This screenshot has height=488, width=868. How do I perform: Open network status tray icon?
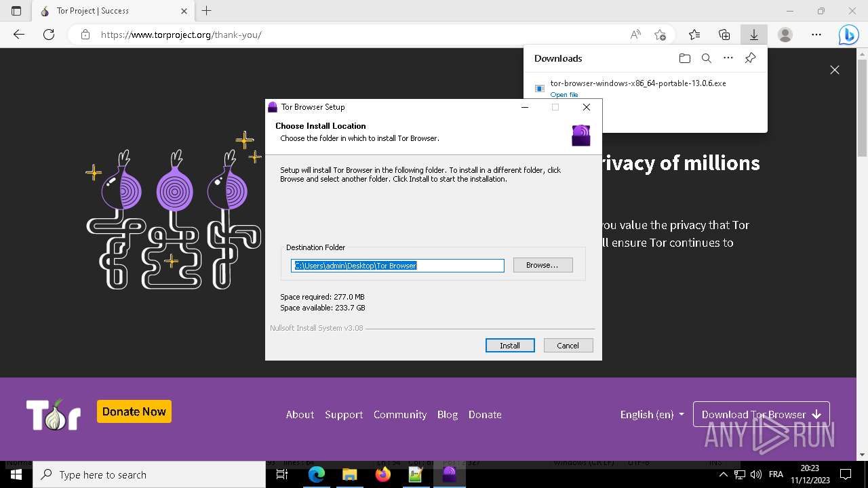click(740, 474)
